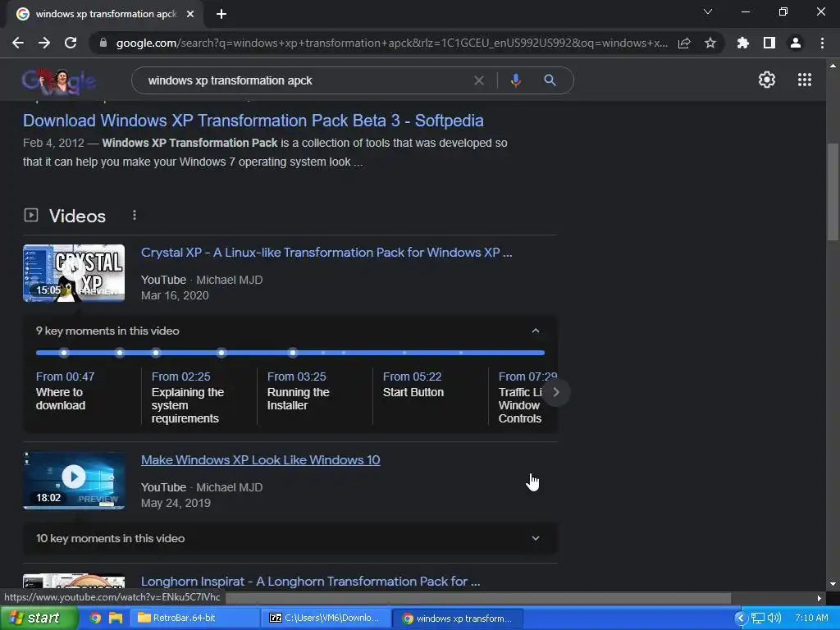This screenshot has width=840, height=630.
Task: Select the 07:29 timeline dot
Action: [x=292, y=353]
